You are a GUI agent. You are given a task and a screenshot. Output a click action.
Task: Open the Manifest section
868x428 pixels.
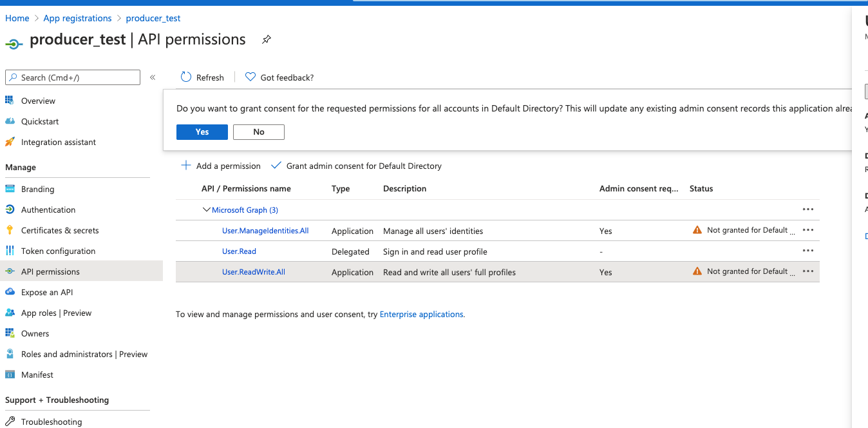[x=37, y=374]
